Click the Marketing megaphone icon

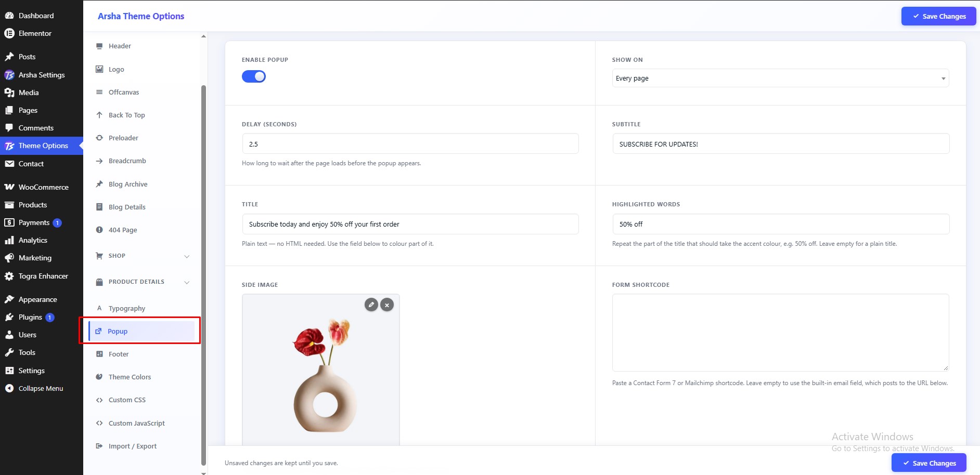pyautogui.click(x=9, y=258)
